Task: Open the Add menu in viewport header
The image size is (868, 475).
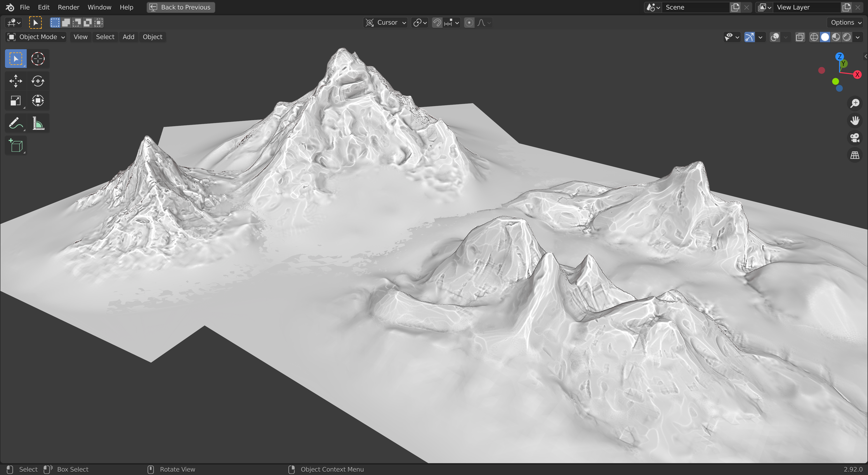Action: (128, 37)
